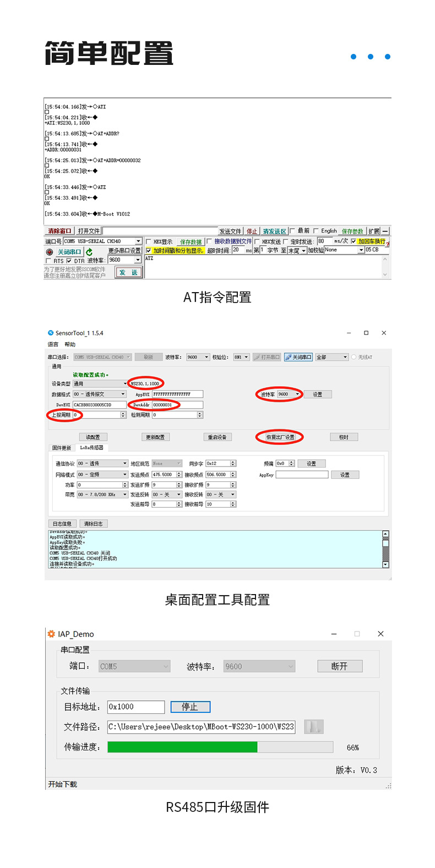Click the 断开 button in IAP_Demo
Image resolution: width=435 pixels, height=868 pixels.
tap(339, 666)
